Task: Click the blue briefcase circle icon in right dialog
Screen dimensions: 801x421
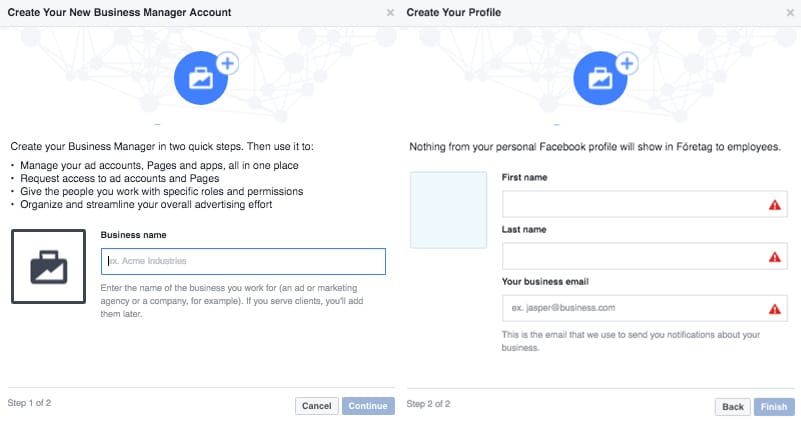Action: coord(600,78)
